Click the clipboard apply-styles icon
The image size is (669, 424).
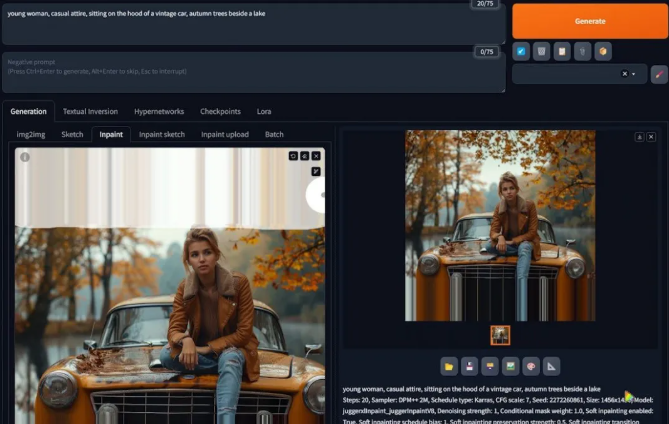click(562, 51)
